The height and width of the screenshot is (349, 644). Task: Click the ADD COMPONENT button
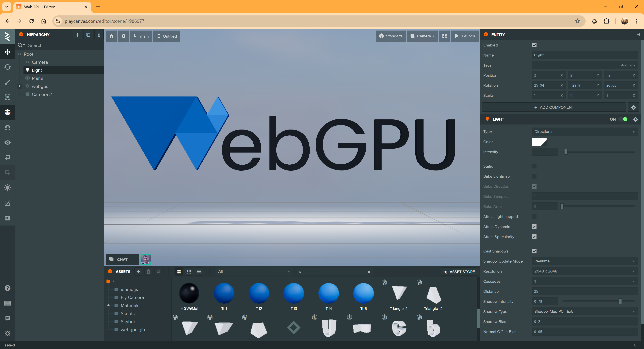(554, 107)
